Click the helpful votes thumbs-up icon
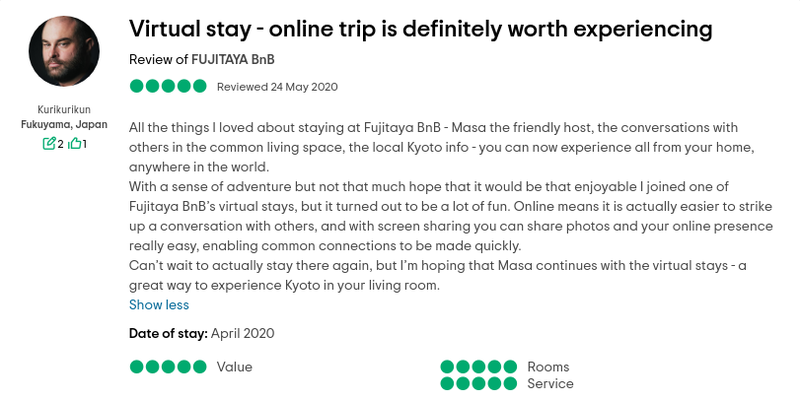The height and width of the screenshot is (401, 800). (x=74, y=144)
